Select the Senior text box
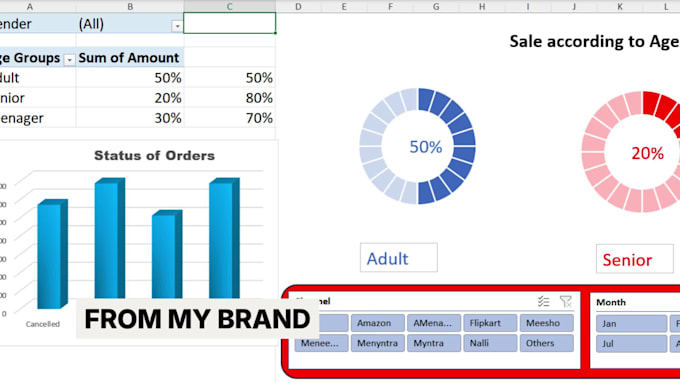Screen dimensions: 680x383 (x=634, y=259)
